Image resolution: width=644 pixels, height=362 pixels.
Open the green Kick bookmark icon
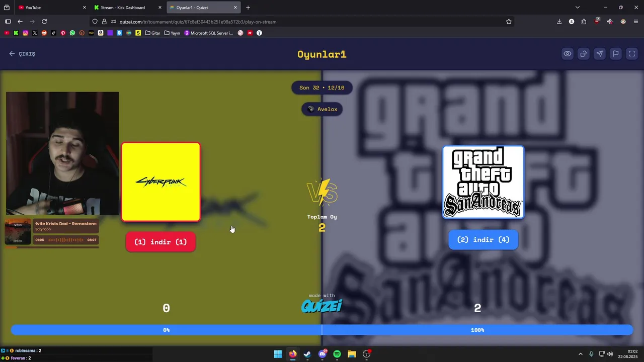click(16, 33)
